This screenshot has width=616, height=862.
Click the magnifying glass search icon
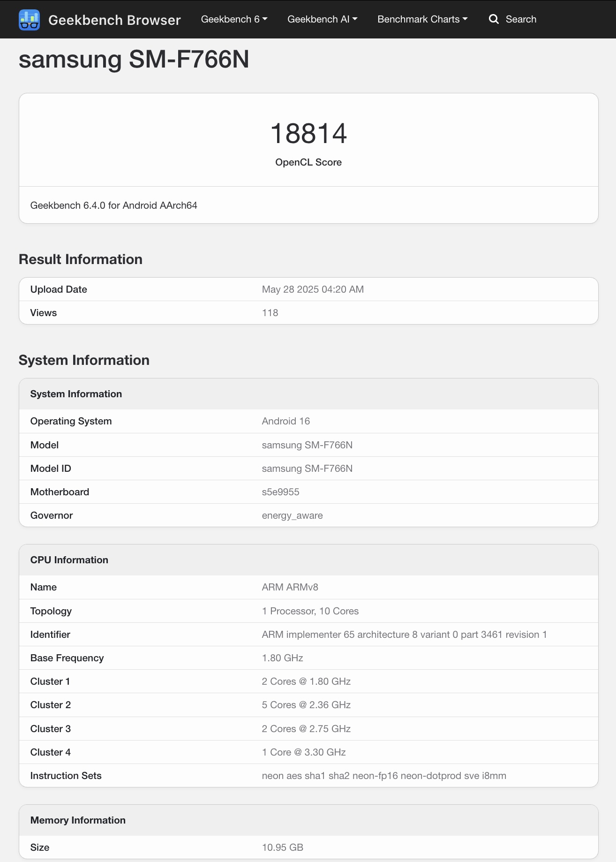(x=494, y=19)
